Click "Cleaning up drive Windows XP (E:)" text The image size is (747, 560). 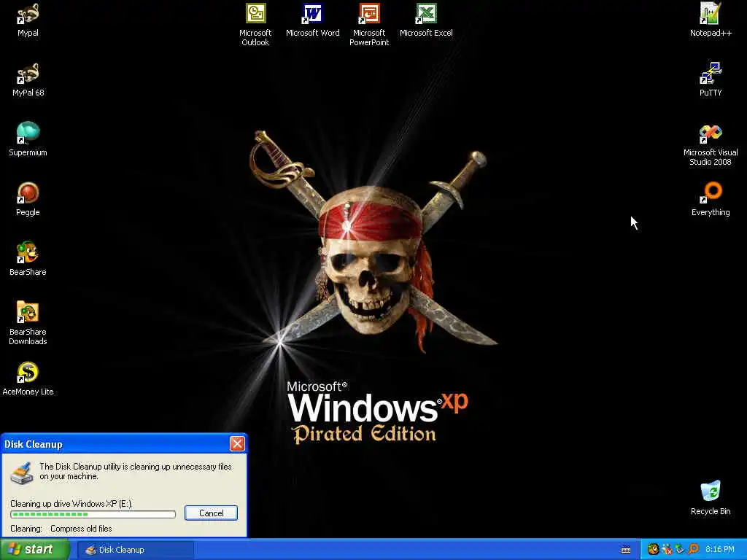pos(71,504)
